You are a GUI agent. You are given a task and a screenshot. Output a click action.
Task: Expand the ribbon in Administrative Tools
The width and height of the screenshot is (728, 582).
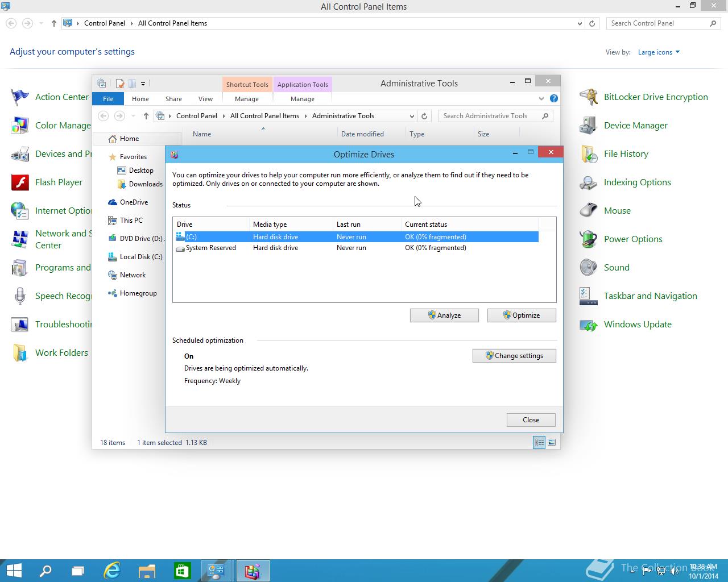tap(541, 98)
